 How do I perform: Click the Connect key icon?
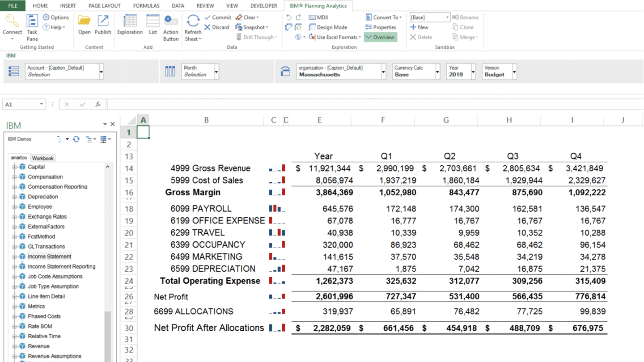pyautogui.click(x=12, y=21)
